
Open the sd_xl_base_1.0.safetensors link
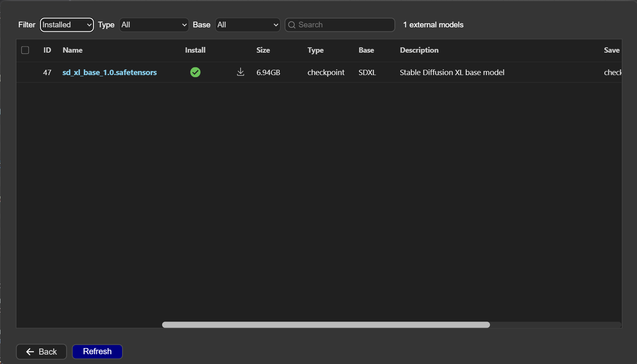pos(109,72)
